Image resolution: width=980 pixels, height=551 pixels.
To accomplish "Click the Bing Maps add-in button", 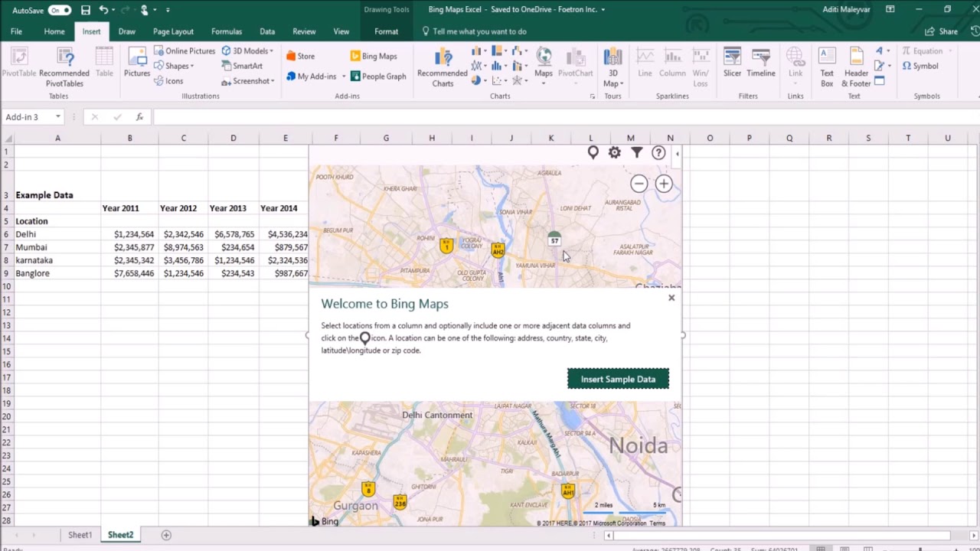I will click(x=374, y=56).
